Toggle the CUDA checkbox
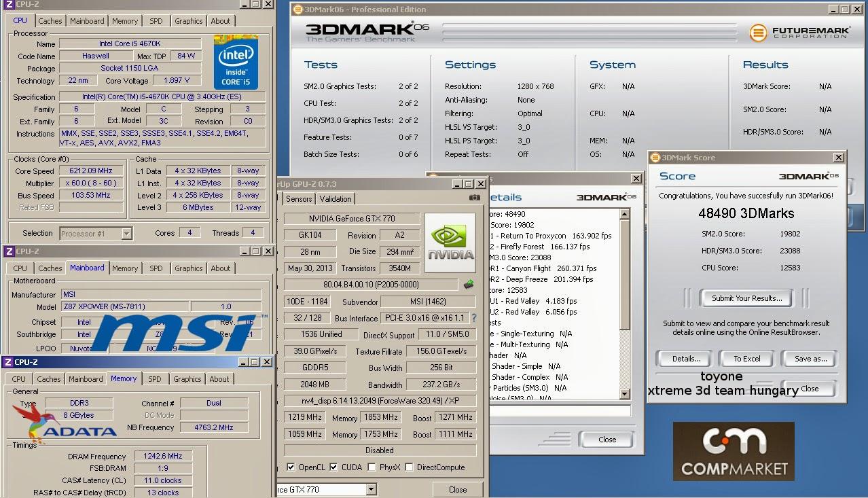The height and width of the screenshot is (498, 868). tap(334, 467)
